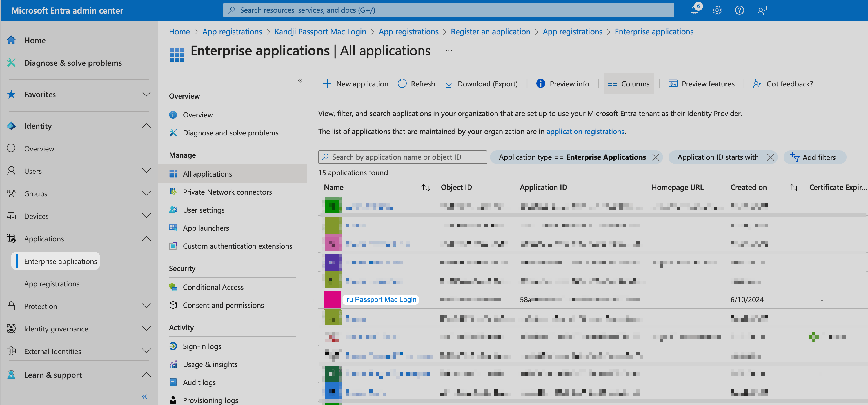Click the External Identities icon
The width and height of the screenshot is (868, 405).
pyautogui.click(x=12, y=351)
